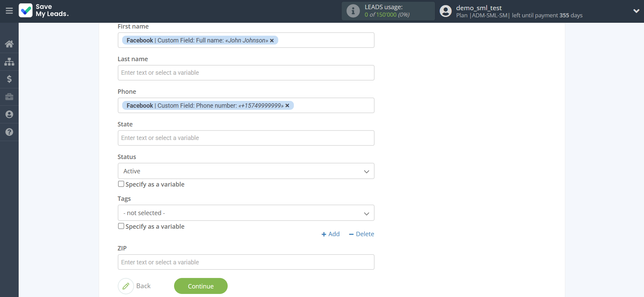Viewport: 644px width, 297px height.
Task: Click the Delete tag link
Action: coord(361,234)
